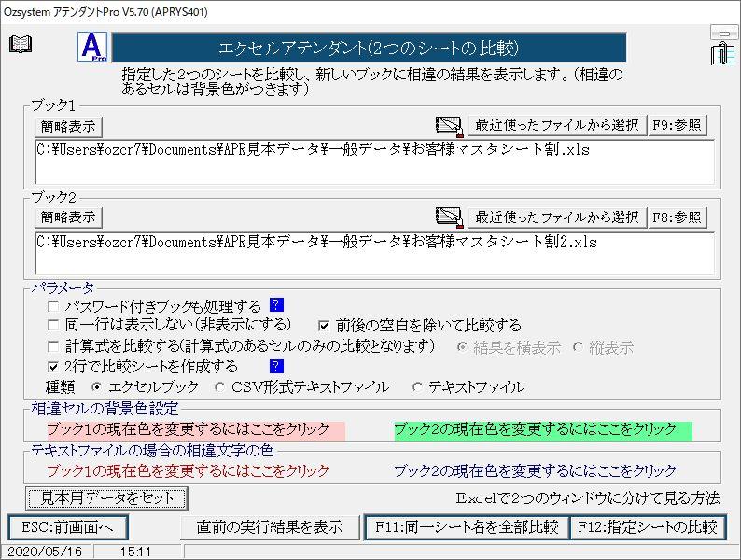Click F9:参照 browse button
This screenshot has width=741, height=560.
coord(677,125)
